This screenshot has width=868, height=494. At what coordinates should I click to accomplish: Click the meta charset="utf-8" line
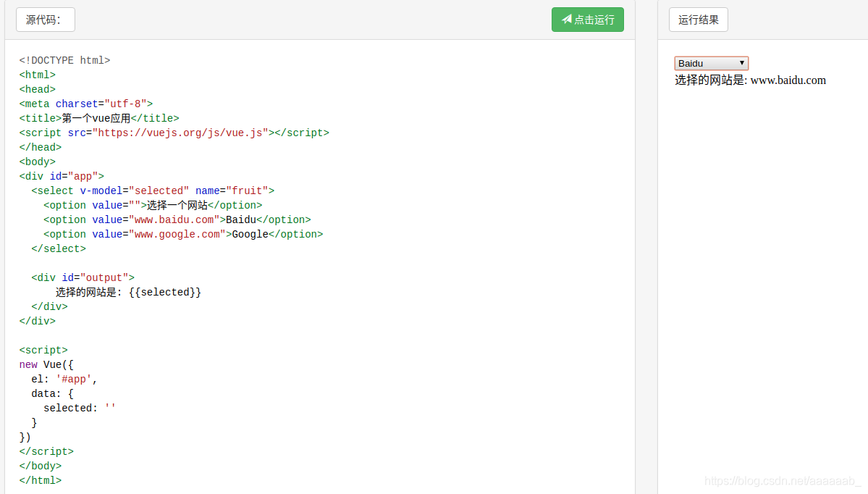click(85, 104)
